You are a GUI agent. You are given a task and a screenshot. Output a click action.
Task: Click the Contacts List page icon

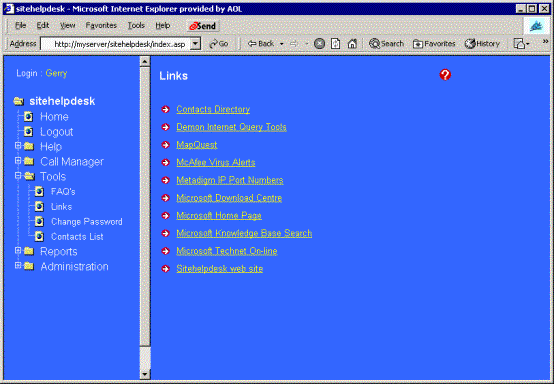click(39, 236)
